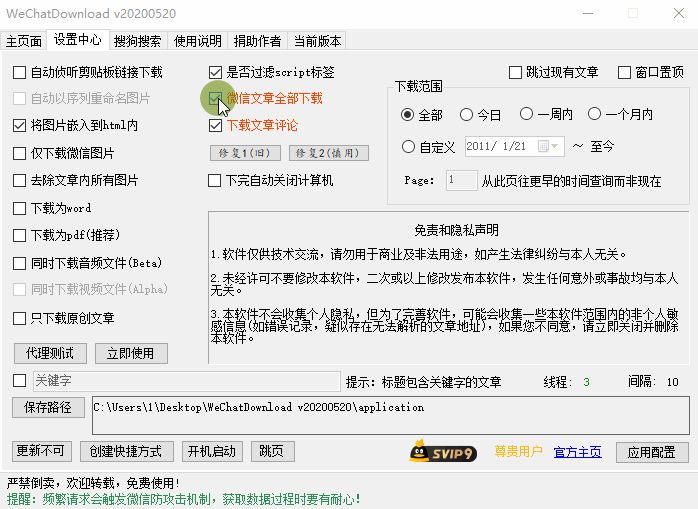
Task: Switch to the 主页面 tab
Action: (x=24, y=41)
